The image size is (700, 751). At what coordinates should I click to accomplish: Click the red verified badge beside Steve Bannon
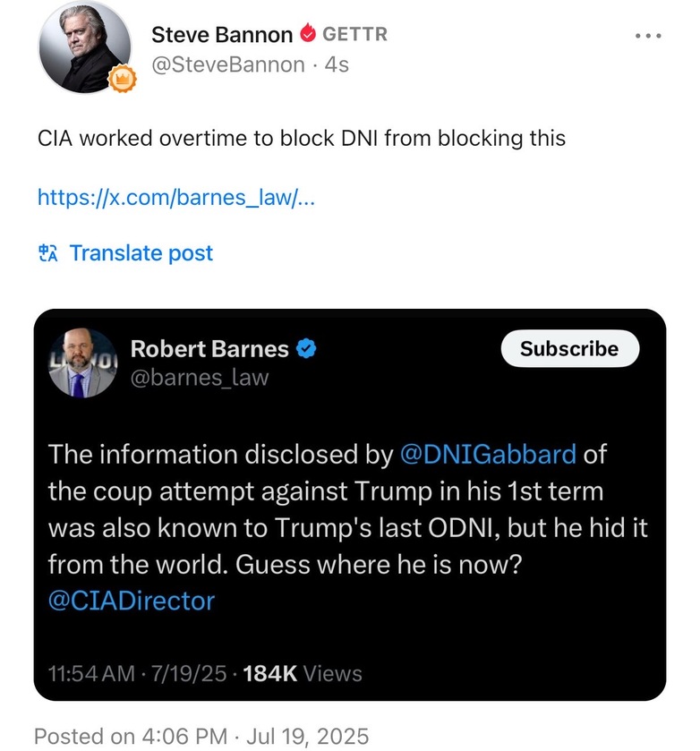click(308, 35)
